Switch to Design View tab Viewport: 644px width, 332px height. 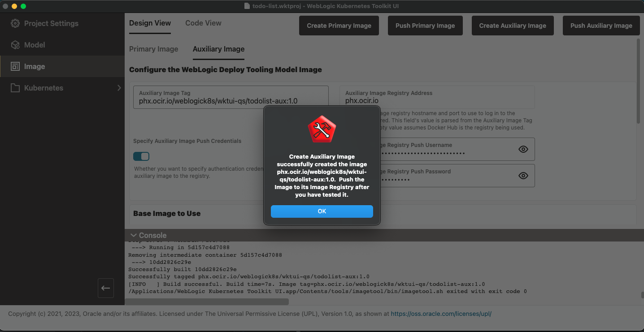coord(150,23)
